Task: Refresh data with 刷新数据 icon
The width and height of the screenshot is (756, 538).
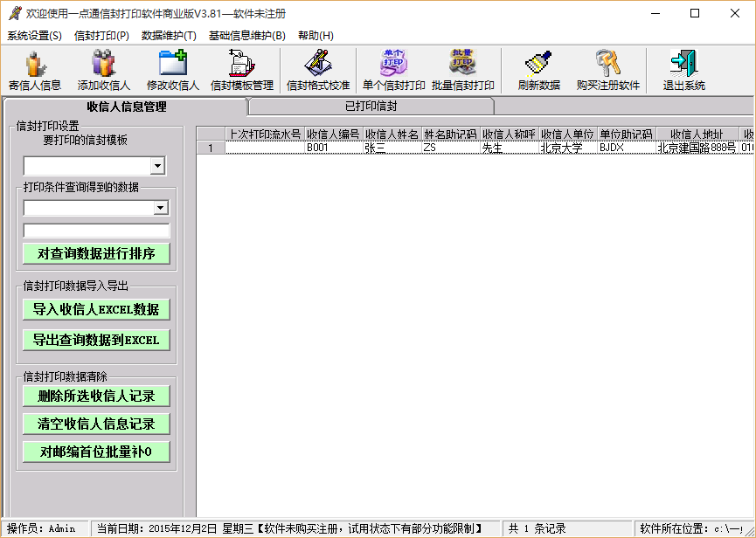Action: [x=538, y=70]
